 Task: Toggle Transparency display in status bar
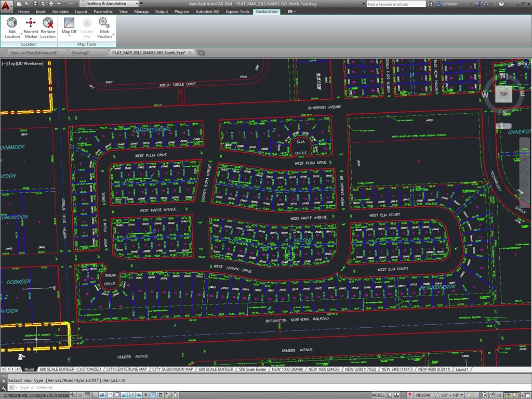pos(153,395)
